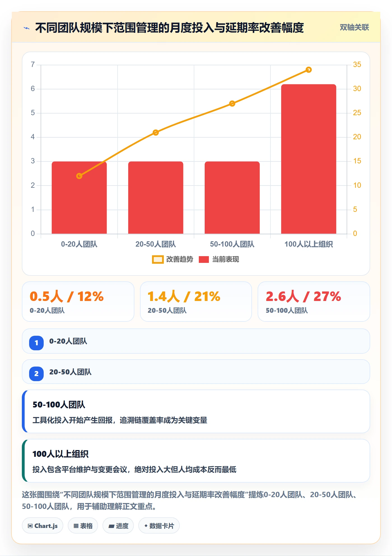Click the 0-20人团队 label in the numbered row
This screenshot has height=556, width=392.
click(x=68, y=341)
